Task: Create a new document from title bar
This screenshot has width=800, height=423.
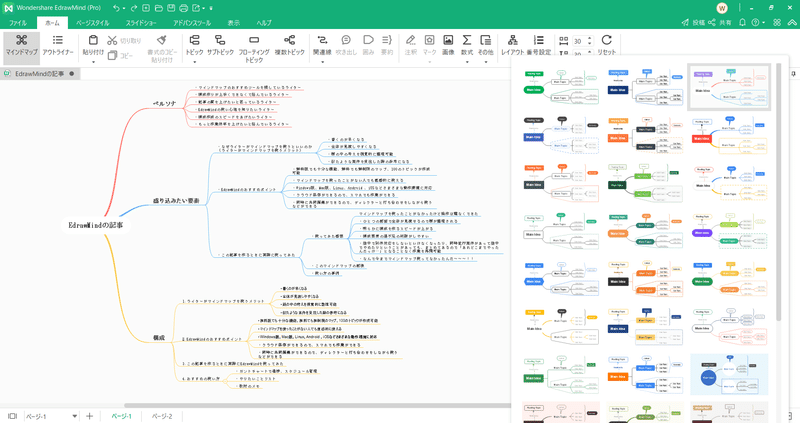Action: [146, 8]
